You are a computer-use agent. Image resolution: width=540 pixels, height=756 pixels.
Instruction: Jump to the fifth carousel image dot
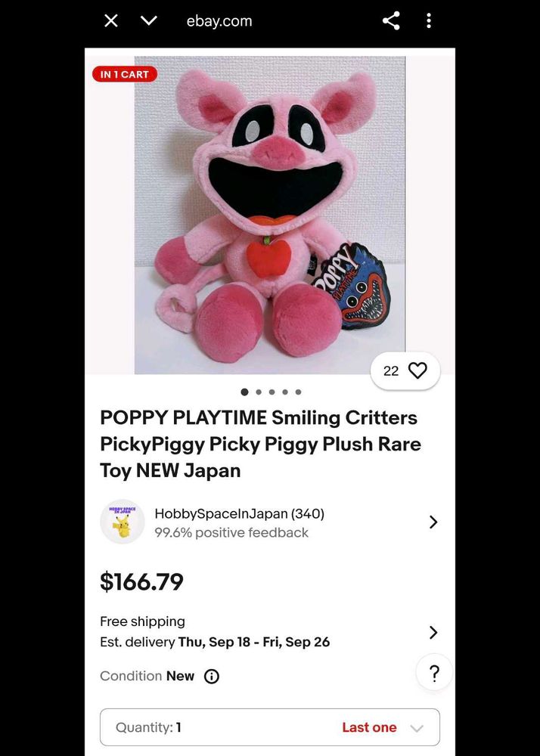coord(299,392)
